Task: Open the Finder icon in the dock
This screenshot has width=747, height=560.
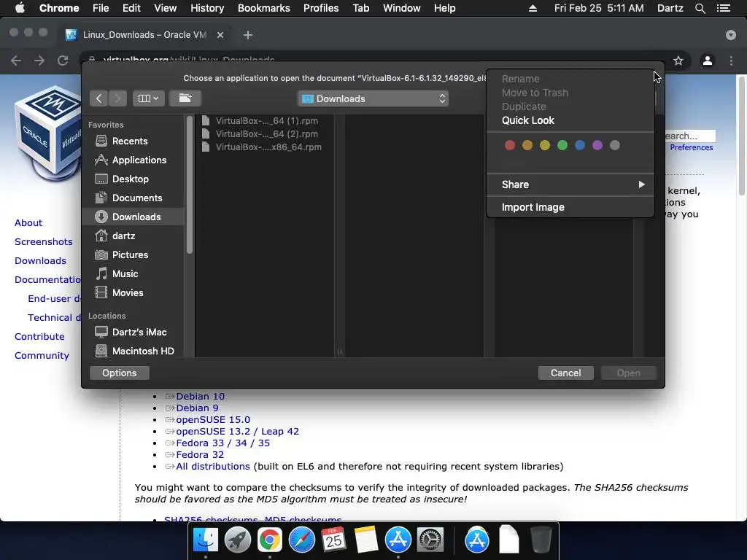Action: pyautogui.click(x=205, y=540)
